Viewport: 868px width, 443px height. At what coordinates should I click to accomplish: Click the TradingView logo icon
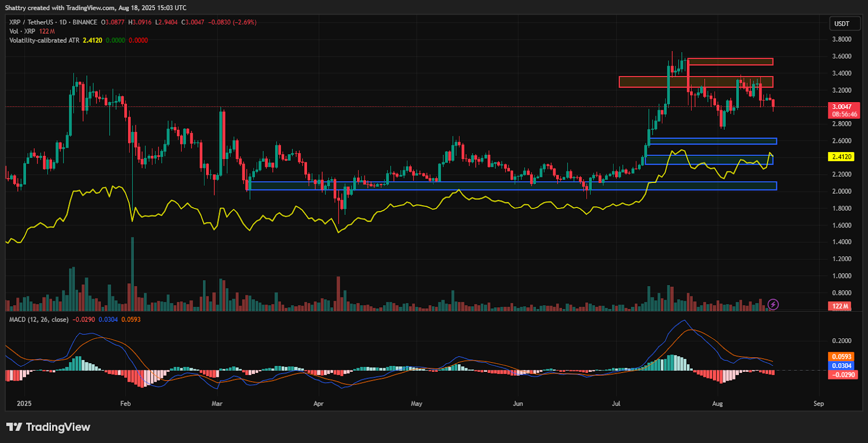point(14,427)
